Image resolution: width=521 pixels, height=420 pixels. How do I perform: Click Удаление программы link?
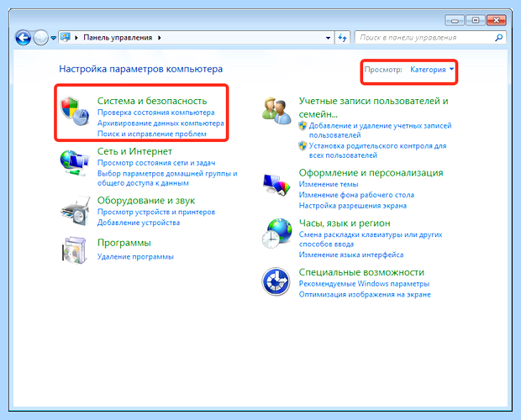(135, 257)
